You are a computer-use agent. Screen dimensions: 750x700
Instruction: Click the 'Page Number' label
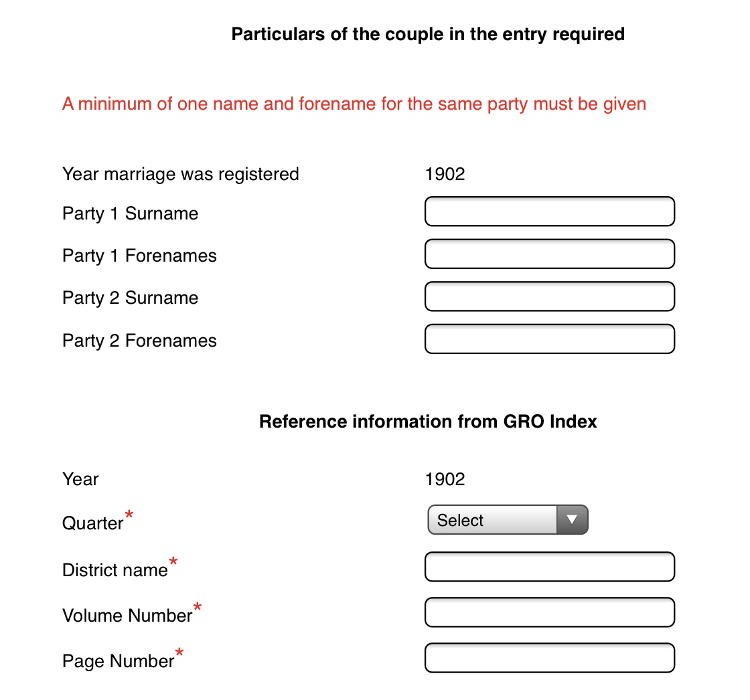click(x=118, y=661)
